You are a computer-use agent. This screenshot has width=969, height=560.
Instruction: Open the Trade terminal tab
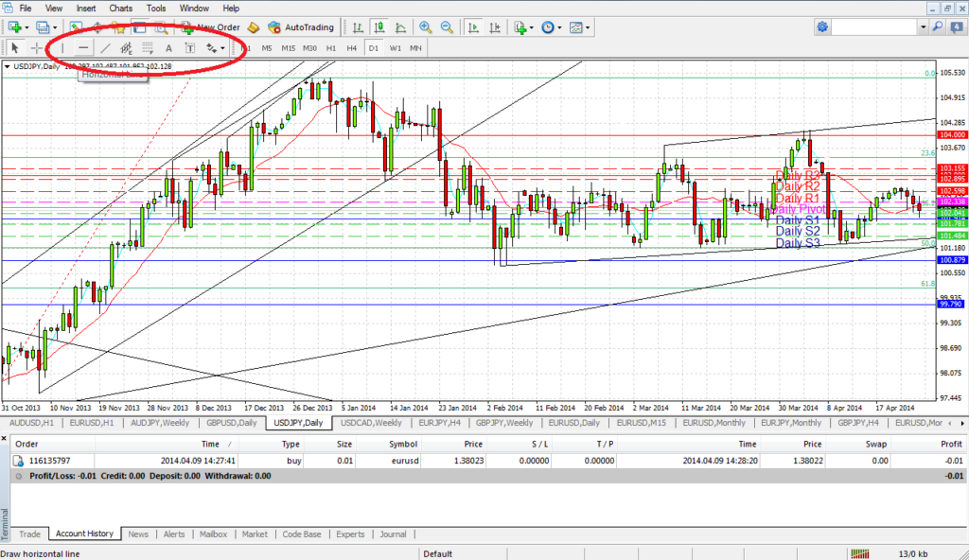pyautogui.click(x=29, y=534)
